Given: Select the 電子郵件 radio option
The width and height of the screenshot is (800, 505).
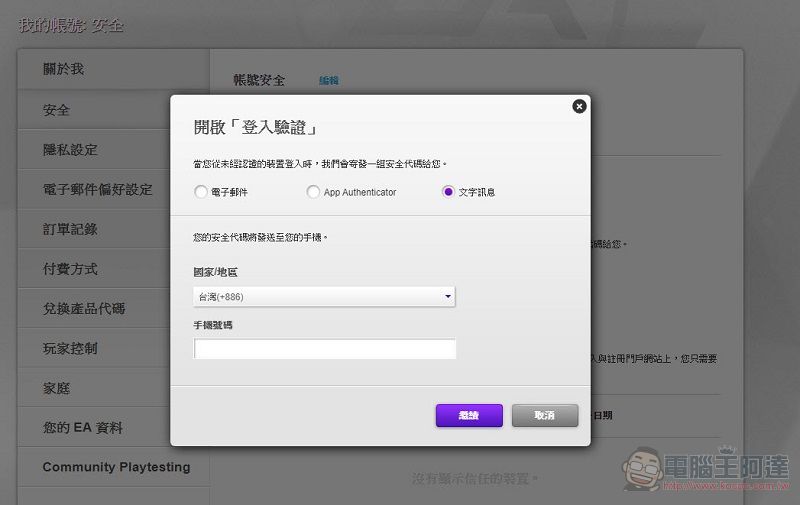Looking at the screenshot, I should pos(201,192).
